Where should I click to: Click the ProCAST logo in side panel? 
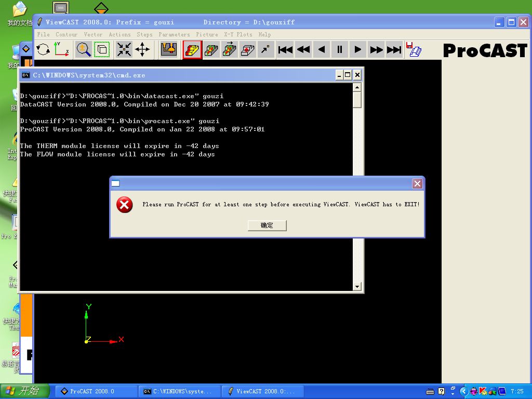(x=485, y=50)
